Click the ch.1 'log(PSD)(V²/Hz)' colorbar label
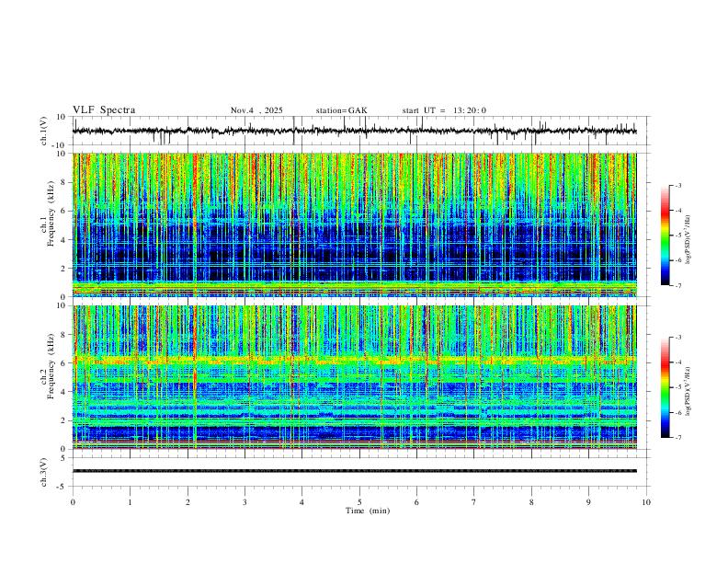This screenshot has width=728, height=563. (x=688, y=240)
